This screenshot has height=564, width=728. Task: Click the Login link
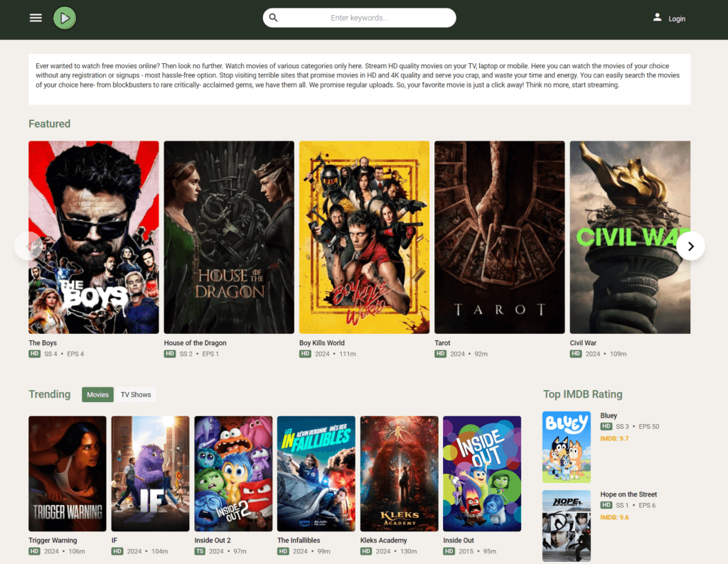tap(677, 19)
